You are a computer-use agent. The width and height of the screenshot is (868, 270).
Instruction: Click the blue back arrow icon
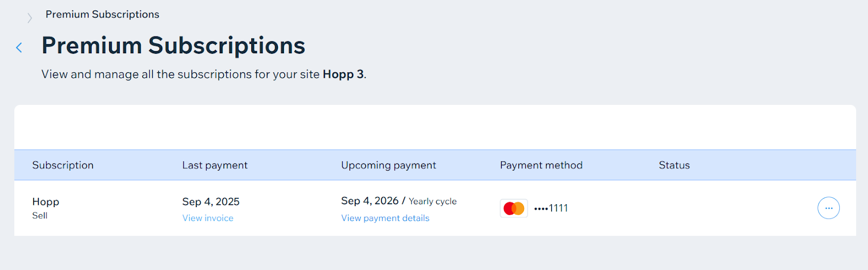click(x=19, y=48)
